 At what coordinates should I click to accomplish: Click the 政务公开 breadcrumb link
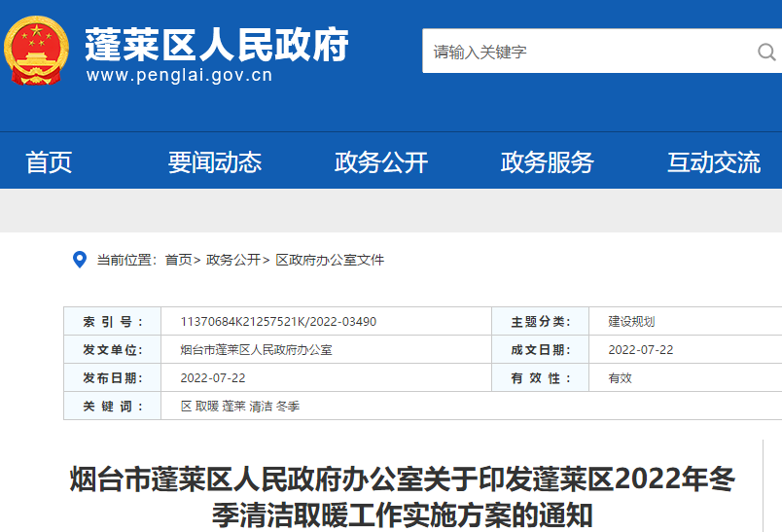tap(233, 260)
